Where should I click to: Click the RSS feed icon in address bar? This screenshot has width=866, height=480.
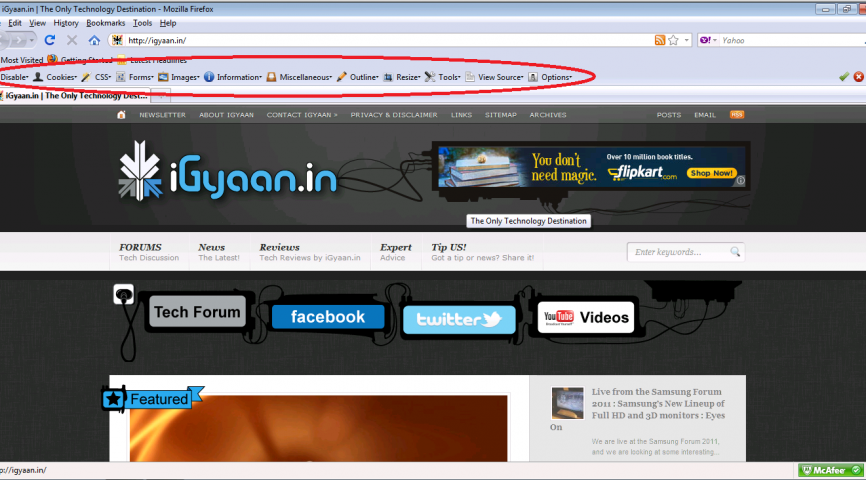click(660, 40)
